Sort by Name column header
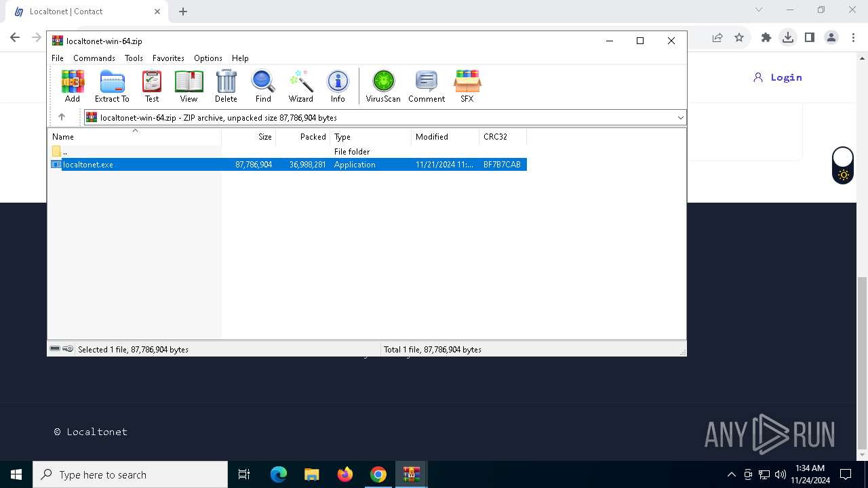The image size is (868, 488). tap(134, 137)
